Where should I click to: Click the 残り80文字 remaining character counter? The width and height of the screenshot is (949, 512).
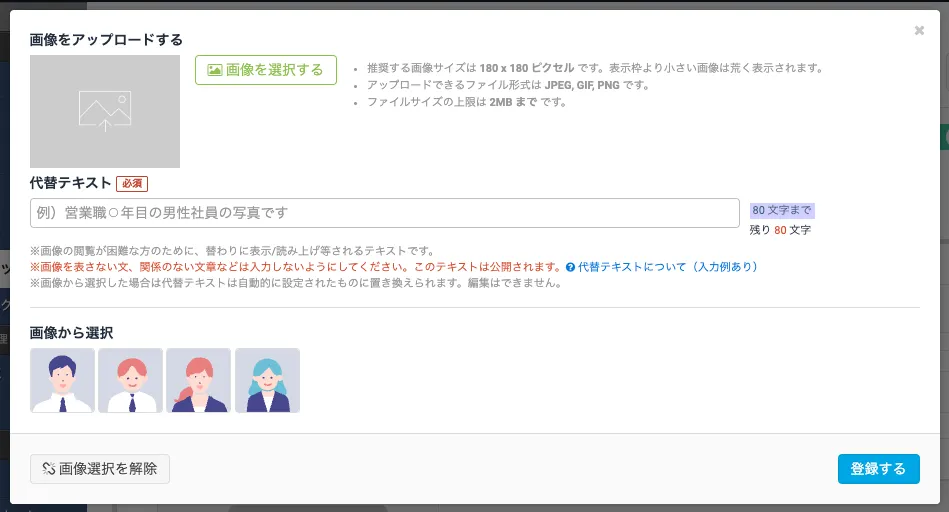click(780, 230)
